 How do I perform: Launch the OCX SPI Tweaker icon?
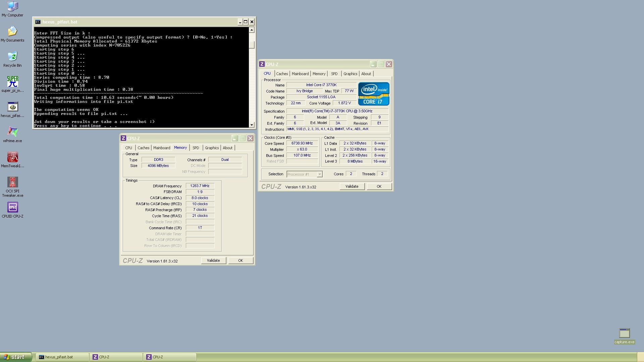[x=12, y=187]
